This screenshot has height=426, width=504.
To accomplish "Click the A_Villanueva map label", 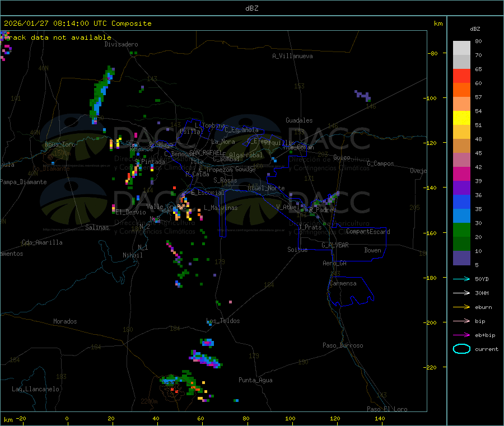I will pyautogui.click(x=292, y=56).
